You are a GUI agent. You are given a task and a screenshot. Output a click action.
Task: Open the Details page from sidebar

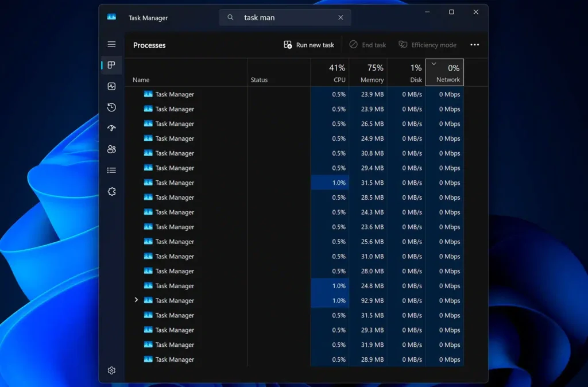[x=111, y=171]
